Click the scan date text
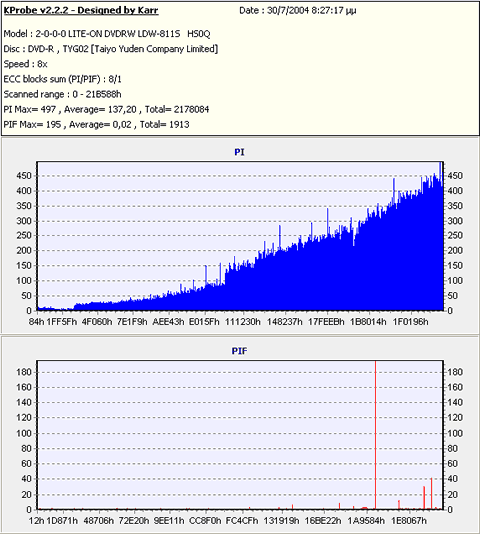This screenshot has width=480, height=534. click(297, 11)
